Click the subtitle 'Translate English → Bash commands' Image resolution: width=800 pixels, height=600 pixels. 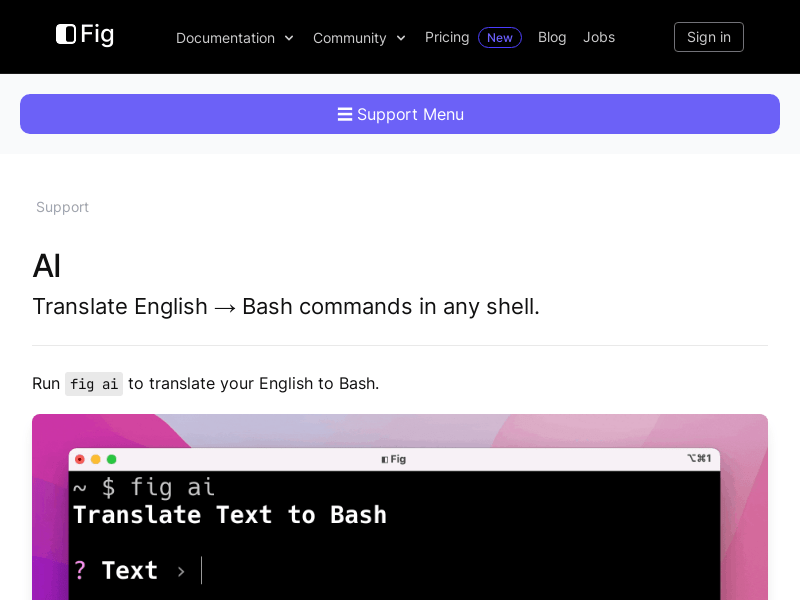(286, 307)
